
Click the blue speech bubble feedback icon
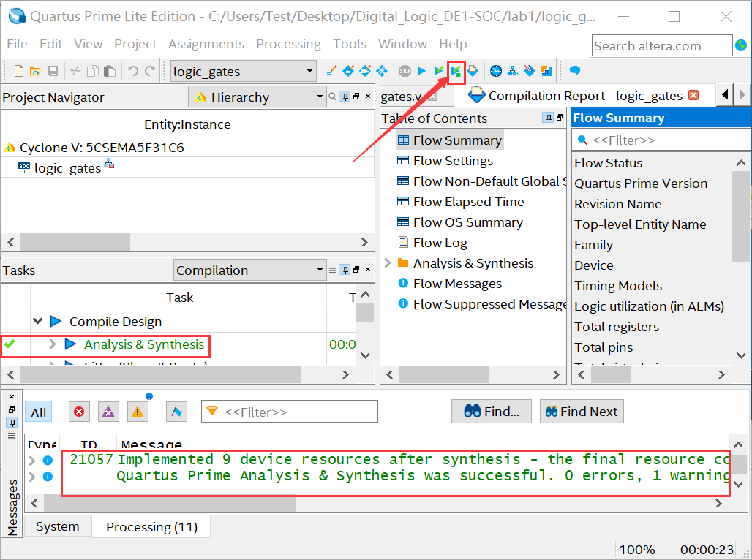click(x=574, y=71)
